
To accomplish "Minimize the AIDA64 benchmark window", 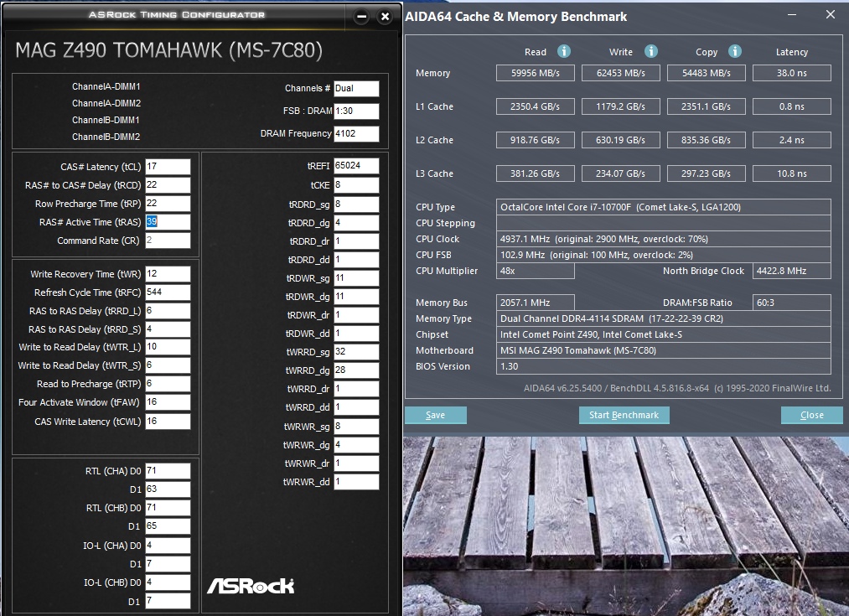I will point(792,14).
